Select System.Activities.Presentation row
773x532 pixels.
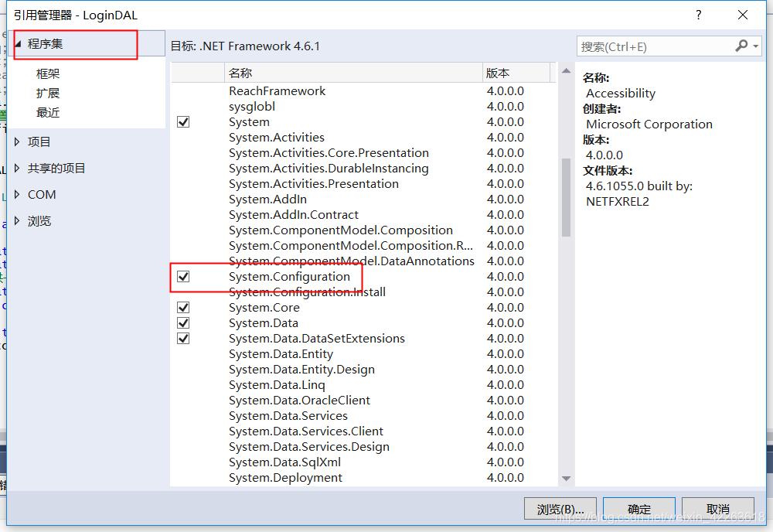[363, 184]
